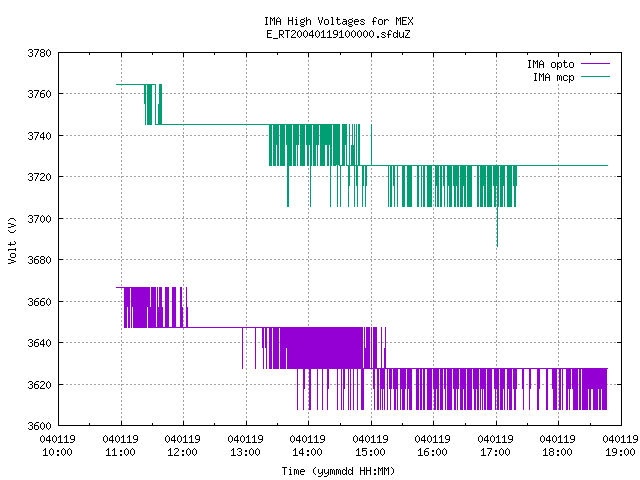Click the 3680 y-axis tick label

click(x=40, y=260)
